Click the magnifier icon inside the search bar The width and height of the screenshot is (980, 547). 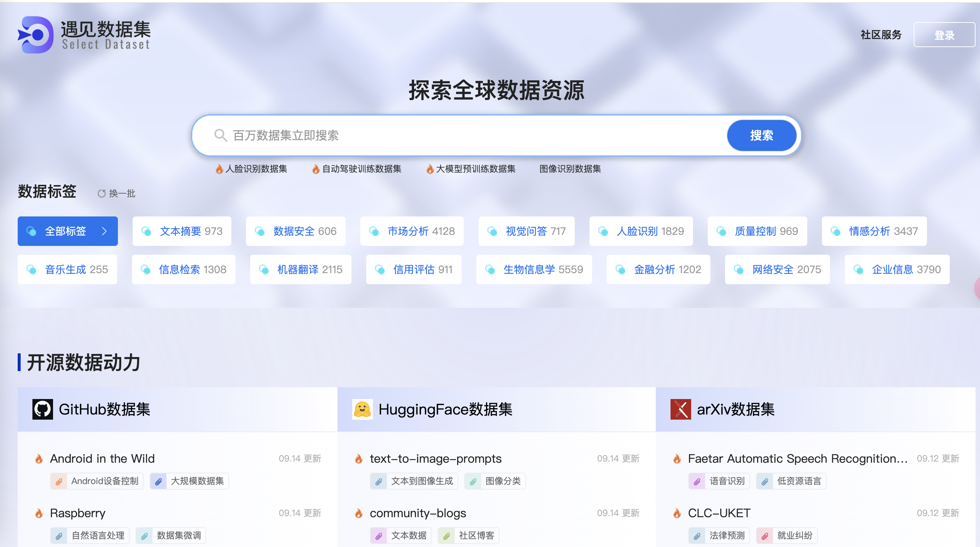221,135
